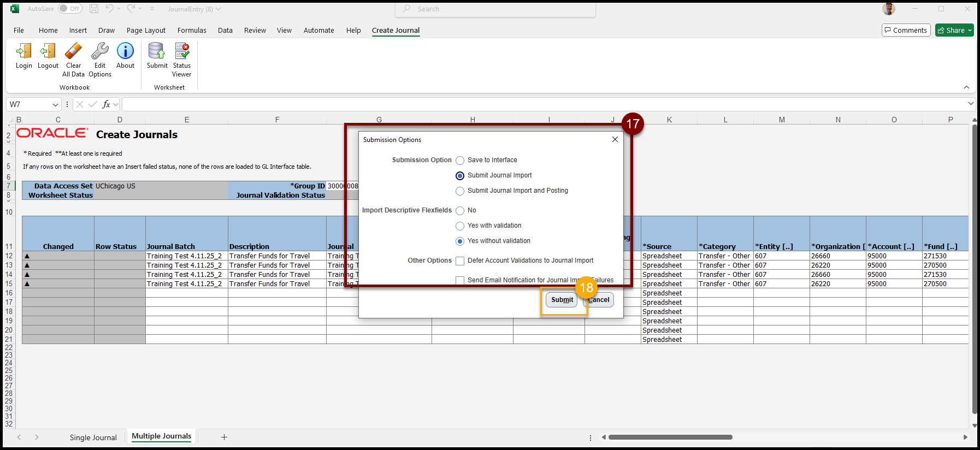Click the Submit worksheet ribbon icon
Image resolution: width=980 pixels, height=450 pixels.
157,52
